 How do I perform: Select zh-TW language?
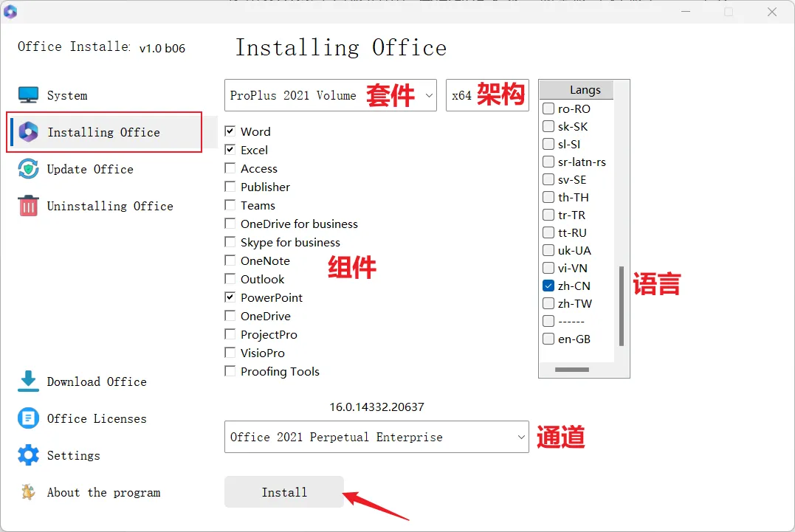(x=548, y=303)
